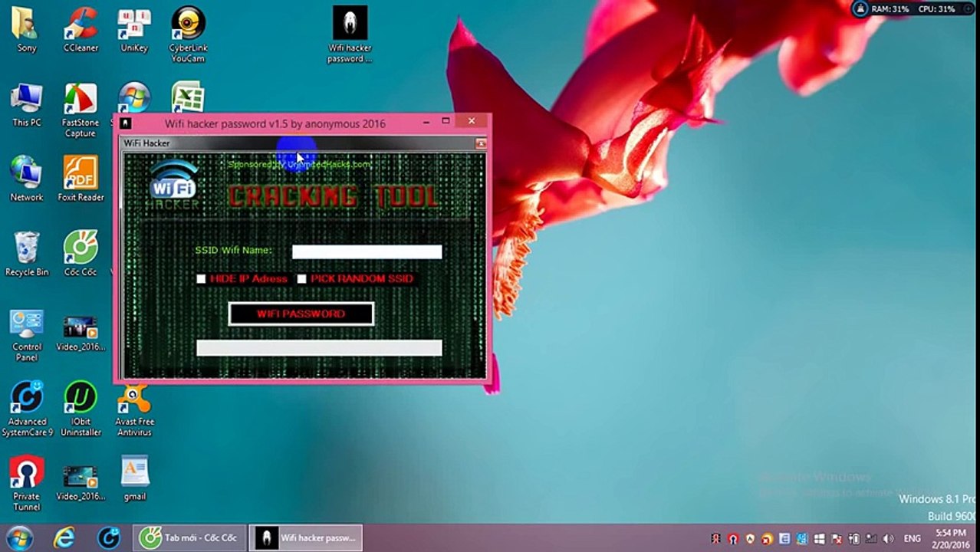Click the Private Tunnel keyhole tray icon

[x=733, y=539]
